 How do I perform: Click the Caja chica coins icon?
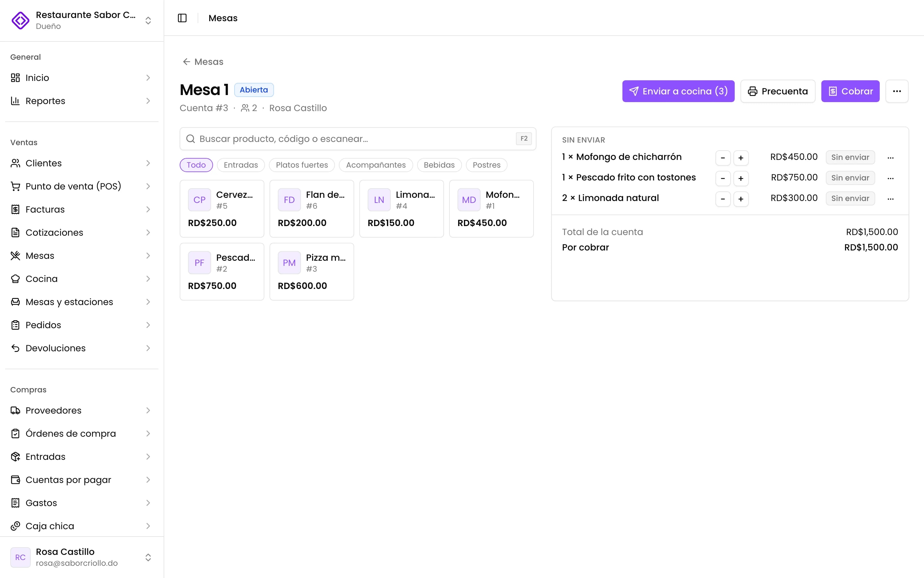[15, 526]
